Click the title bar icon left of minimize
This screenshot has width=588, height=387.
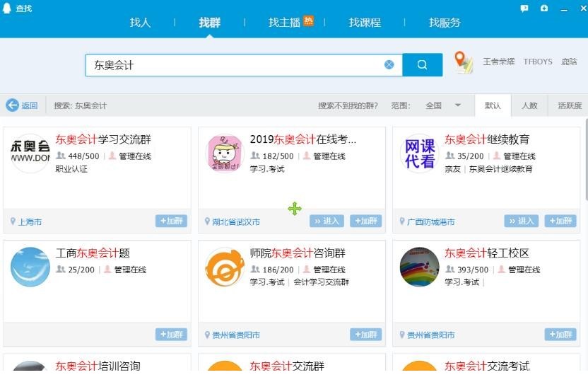click(544, 8)
